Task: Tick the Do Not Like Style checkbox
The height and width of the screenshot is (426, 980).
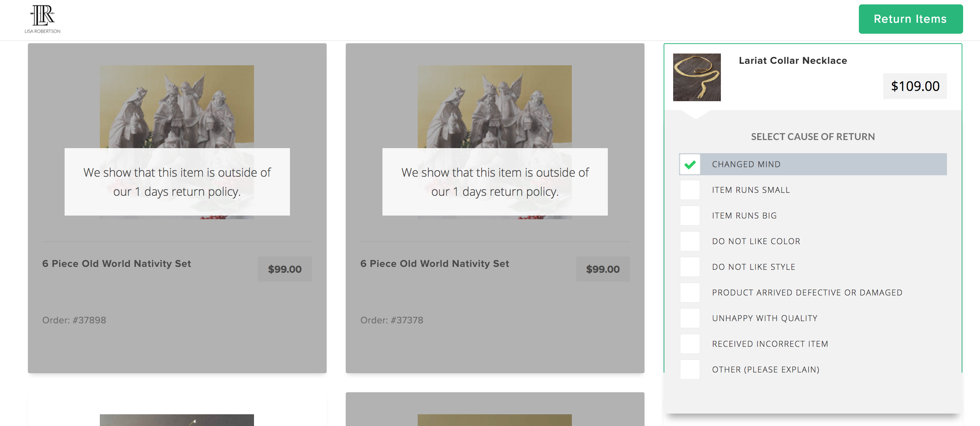Action: pyautogui.click(x=690, y=267)
